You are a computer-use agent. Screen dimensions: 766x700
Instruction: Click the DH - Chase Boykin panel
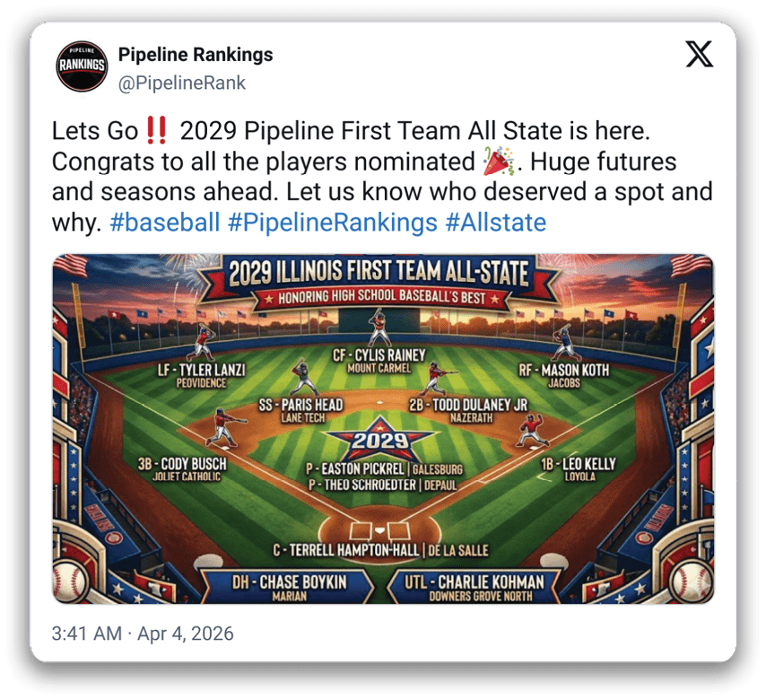[x=290, y=586]
